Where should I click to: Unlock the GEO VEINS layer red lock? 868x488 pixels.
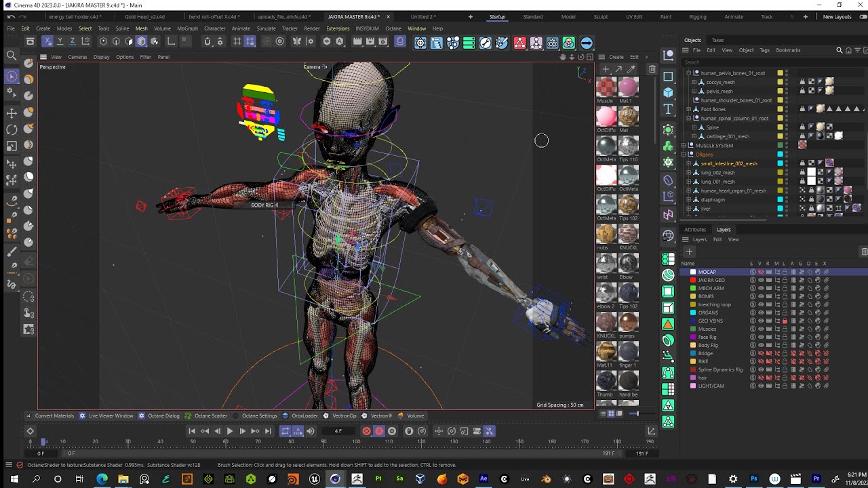point(785,321)
